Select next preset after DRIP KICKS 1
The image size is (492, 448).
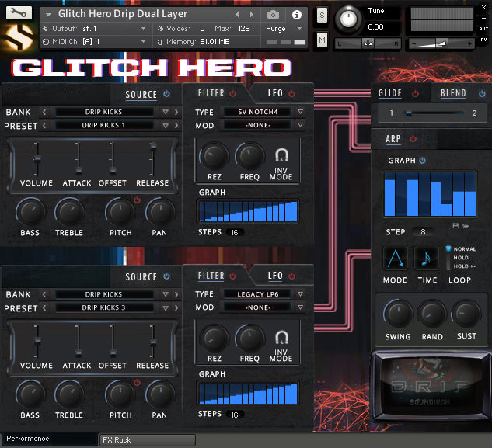176,126
